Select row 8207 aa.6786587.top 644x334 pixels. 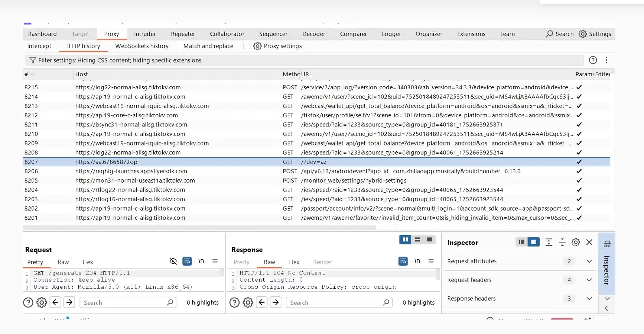pos(316,162)
